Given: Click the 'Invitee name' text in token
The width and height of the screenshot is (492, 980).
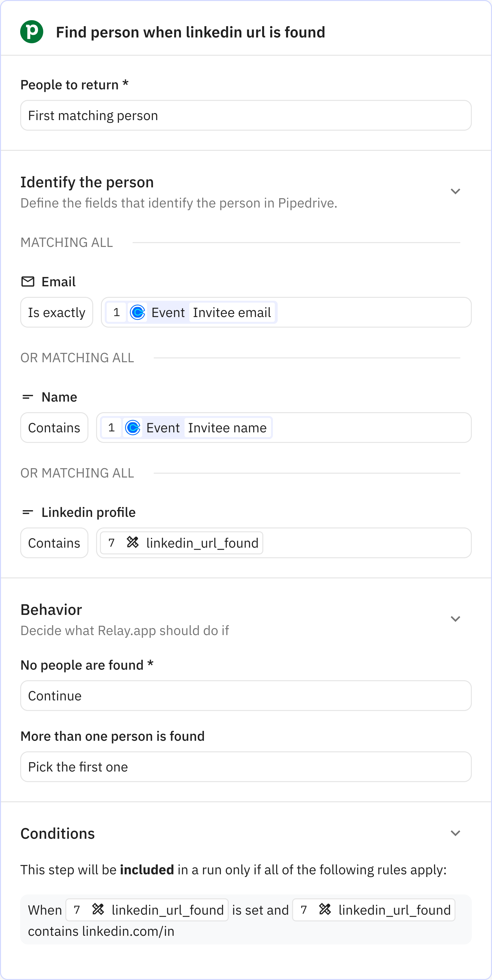Looking at the screenshot, I should tap(228, 428).
